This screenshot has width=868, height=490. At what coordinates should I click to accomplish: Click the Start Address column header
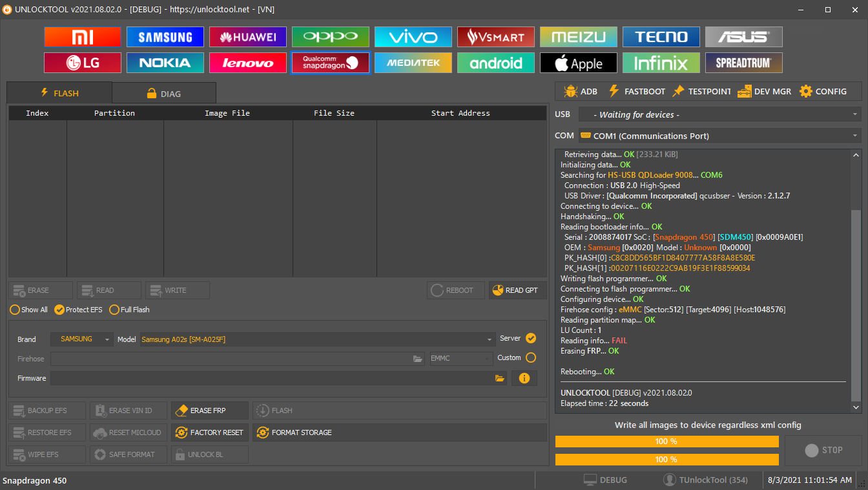tap(461, 113)
